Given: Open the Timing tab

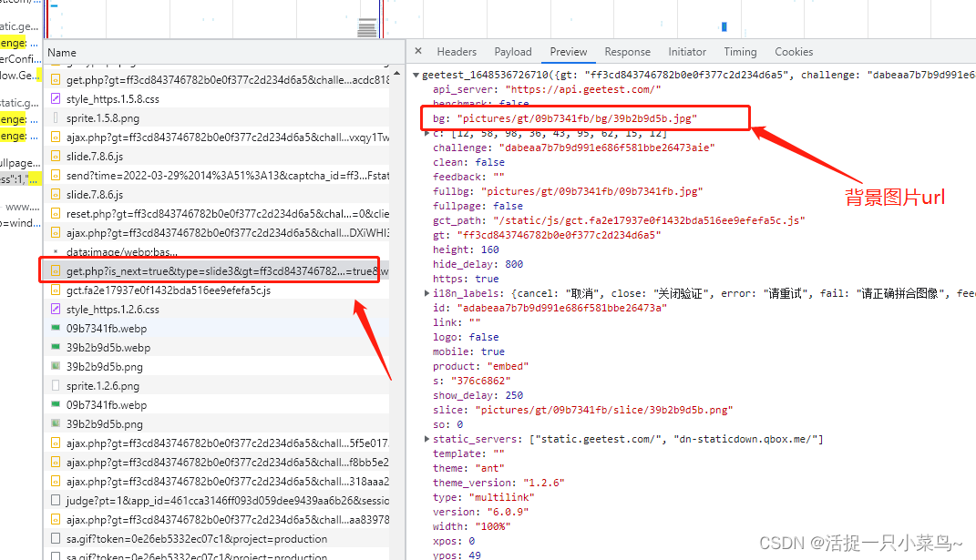Looking at the screenshot, I should pos(740,52).
